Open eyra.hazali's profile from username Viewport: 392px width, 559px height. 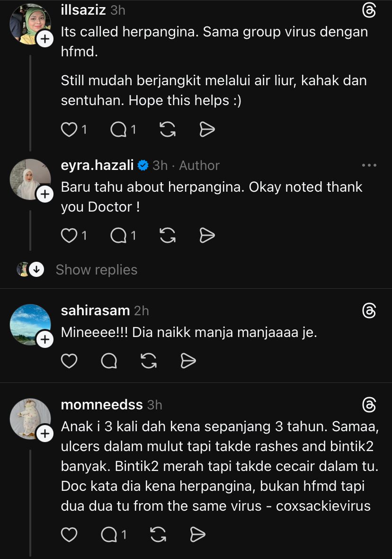tap(98, 165)
